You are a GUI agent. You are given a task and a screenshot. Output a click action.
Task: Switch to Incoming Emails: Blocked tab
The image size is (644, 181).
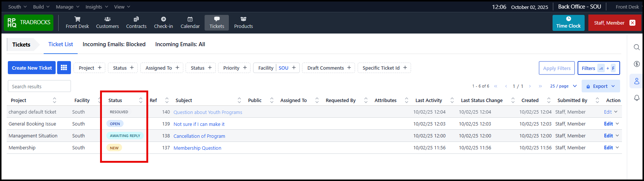pyautogui.click(x=114, y=44)
